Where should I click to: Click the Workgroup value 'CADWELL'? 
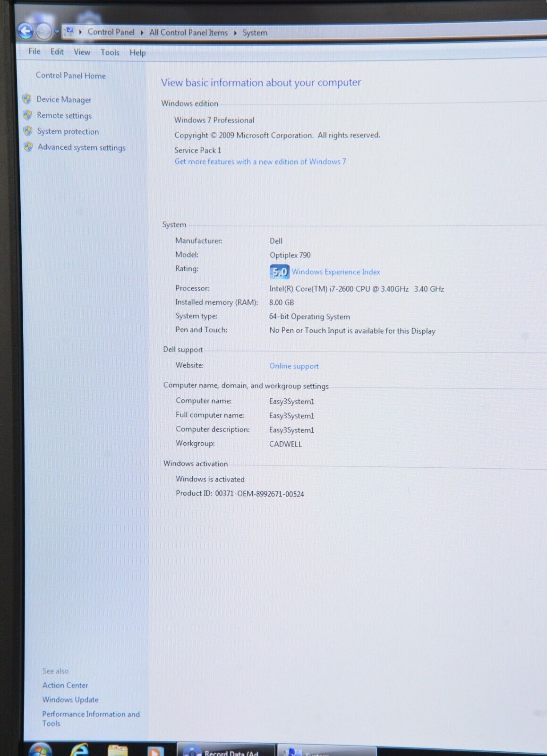[285, 444]
